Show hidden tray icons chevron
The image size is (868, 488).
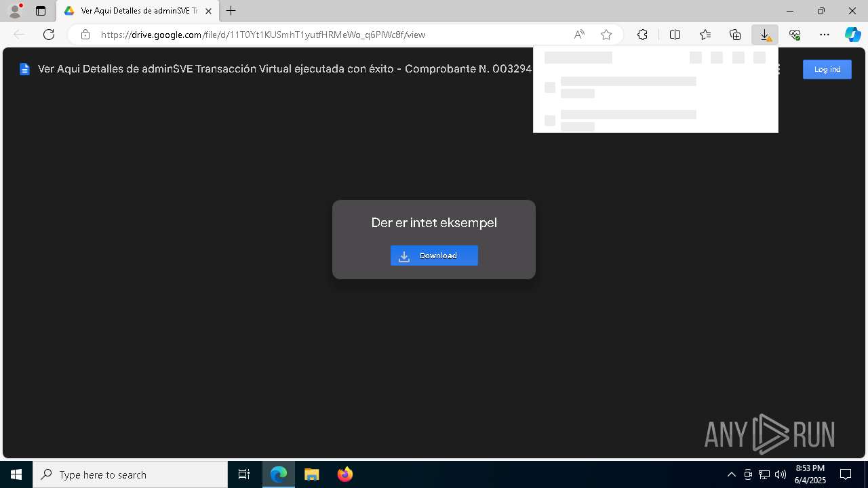point(731,474)
